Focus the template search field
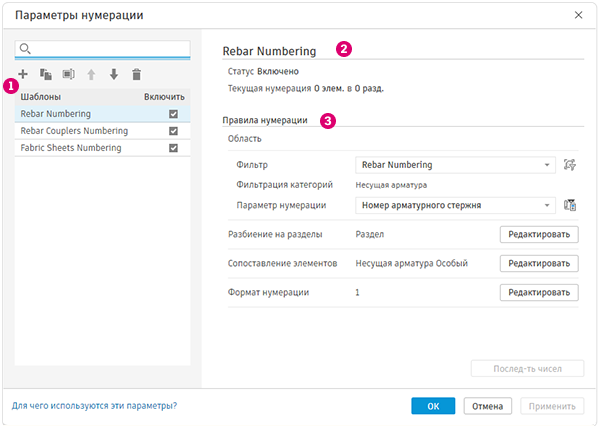 click(x=103, y=49)
